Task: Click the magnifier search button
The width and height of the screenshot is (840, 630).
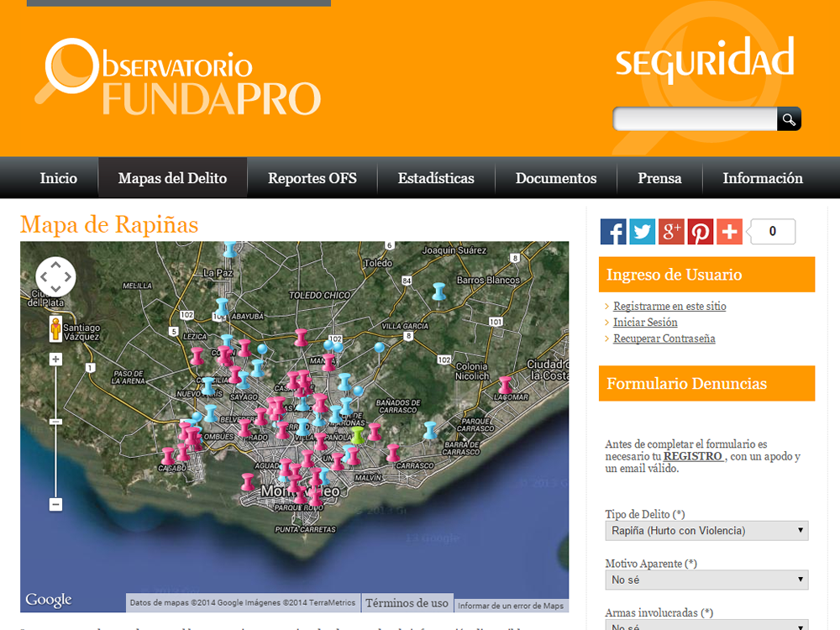Action: pyautogui.click(x=789, y=119)
